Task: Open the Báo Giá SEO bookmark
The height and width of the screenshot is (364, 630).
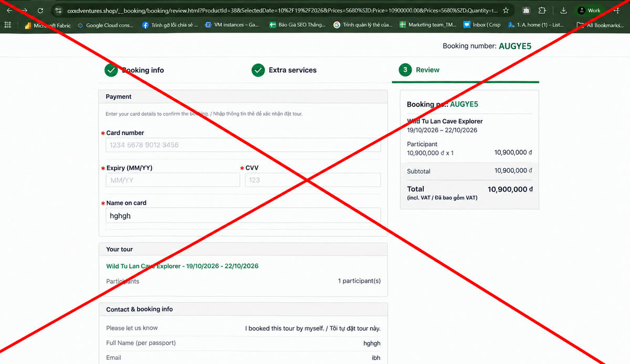Action: point(297,25)
